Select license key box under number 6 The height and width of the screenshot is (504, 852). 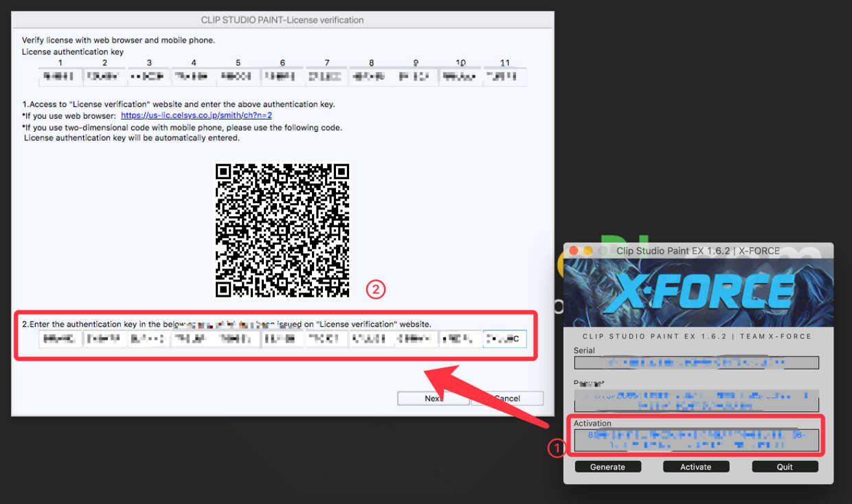[282, 77]
